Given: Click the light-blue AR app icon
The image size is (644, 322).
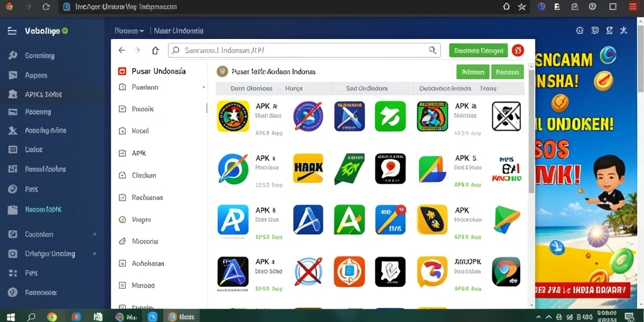Looking at the screenshot, I should (233, 219).
